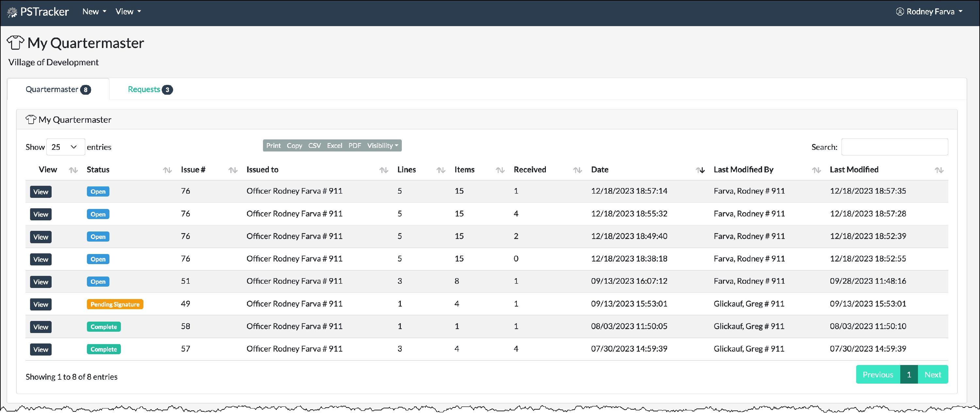This screenshot has height=413, width=980.
Task: Sort table by Status column arrows
Action: (x=167, y=170)
